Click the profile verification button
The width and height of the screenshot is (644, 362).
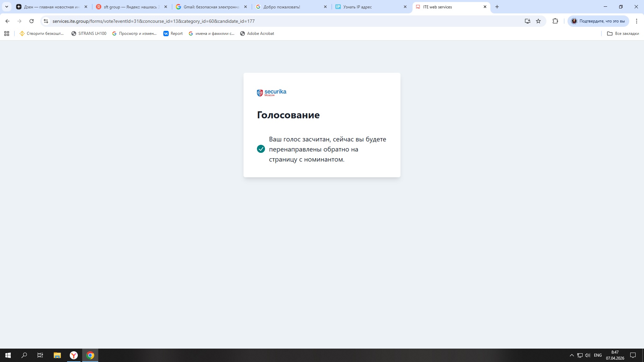[x=598, y=21]
